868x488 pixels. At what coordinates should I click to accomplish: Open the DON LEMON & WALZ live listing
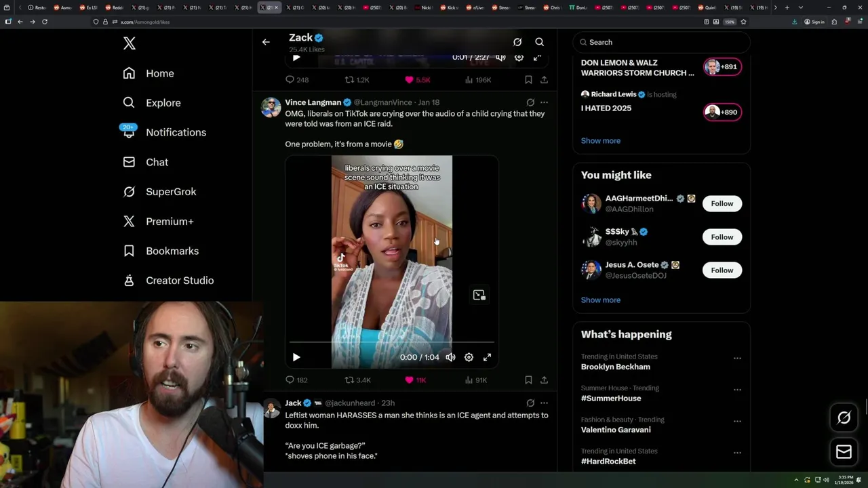click(x=637, y=68)
